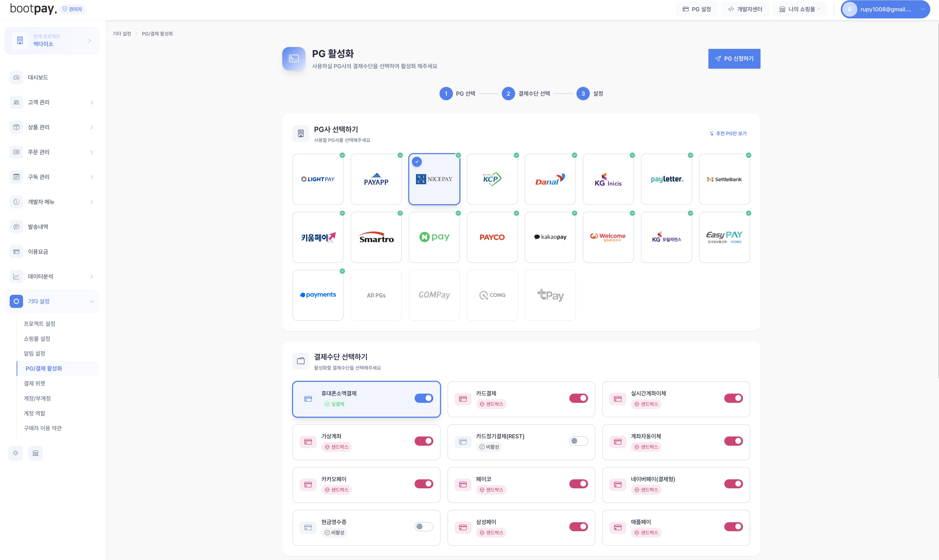Click the PG 신청하기 button

click(x=734, y=59)
